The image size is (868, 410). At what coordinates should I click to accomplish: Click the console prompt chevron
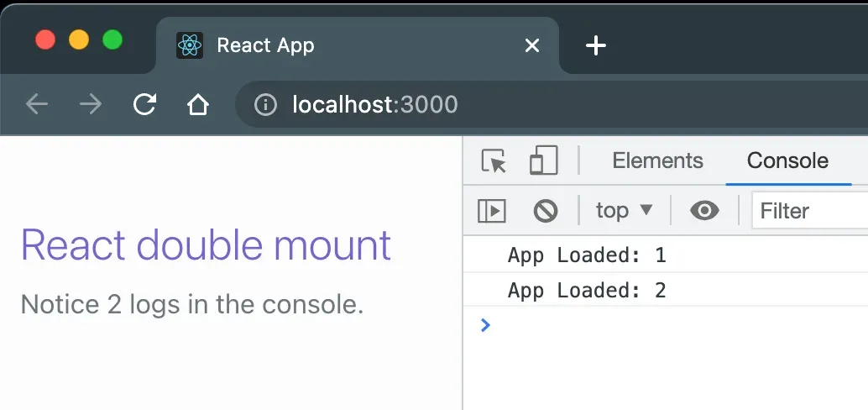tap(485, 325)
